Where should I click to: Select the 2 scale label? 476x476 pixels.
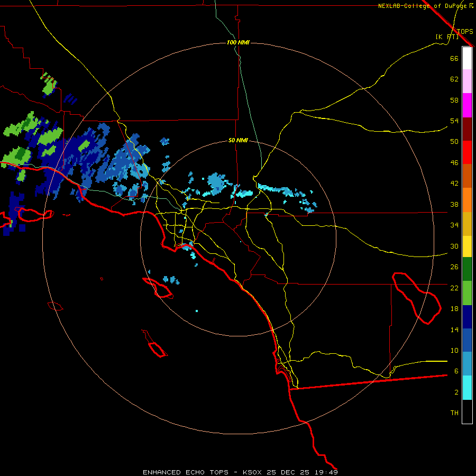pos(456,392)
